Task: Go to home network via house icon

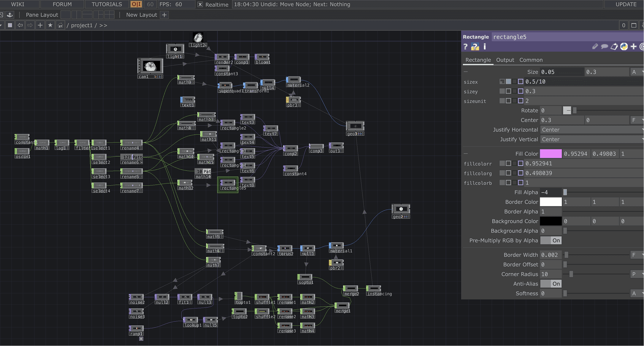Action: tap(60, 25)
